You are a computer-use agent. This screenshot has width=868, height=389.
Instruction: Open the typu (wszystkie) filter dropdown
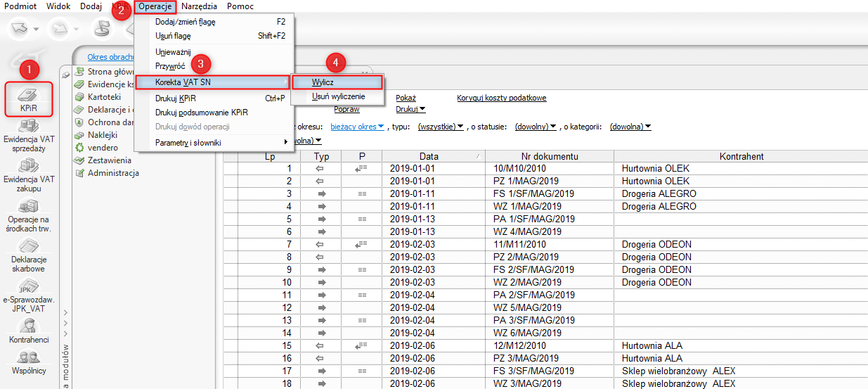click(441, 127)
